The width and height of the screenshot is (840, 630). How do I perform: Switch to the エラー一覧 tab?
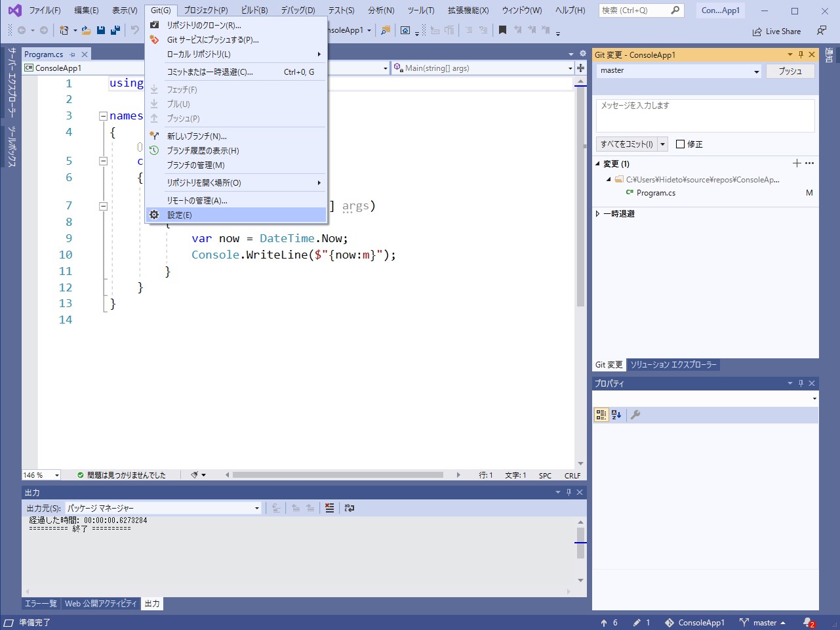coord(41,604)
